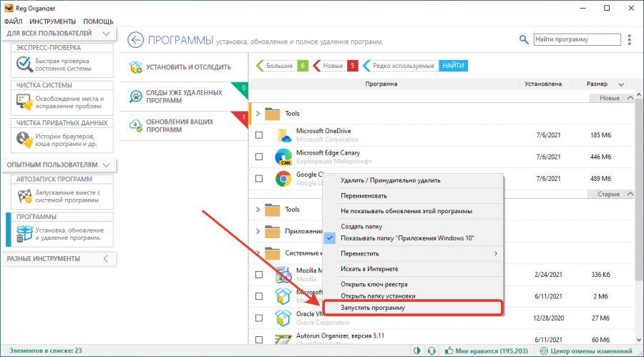Click the Undo changes center icon
Image resolution: width=644 pixels, height=357 pixels.
544,351
